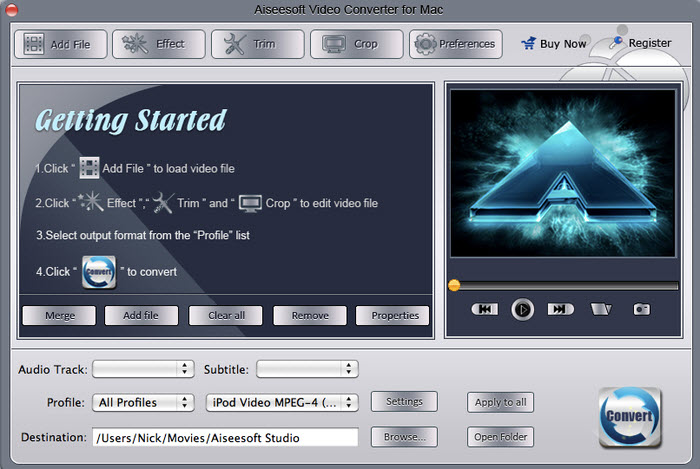Skip to previous with the rewind button
This screenshot has height=469, width=700.
click(x=484, y=309)
